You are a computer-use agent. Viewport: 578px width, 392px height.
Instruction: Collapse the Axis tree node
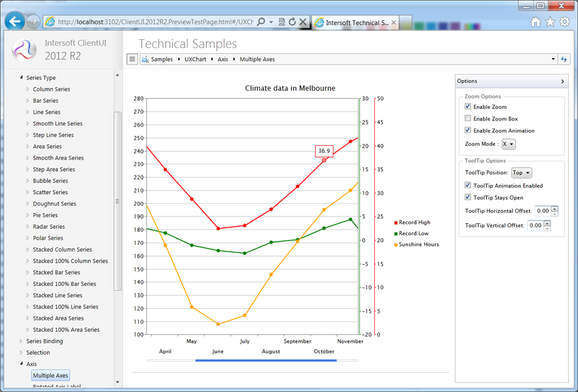tap(21, 364)
